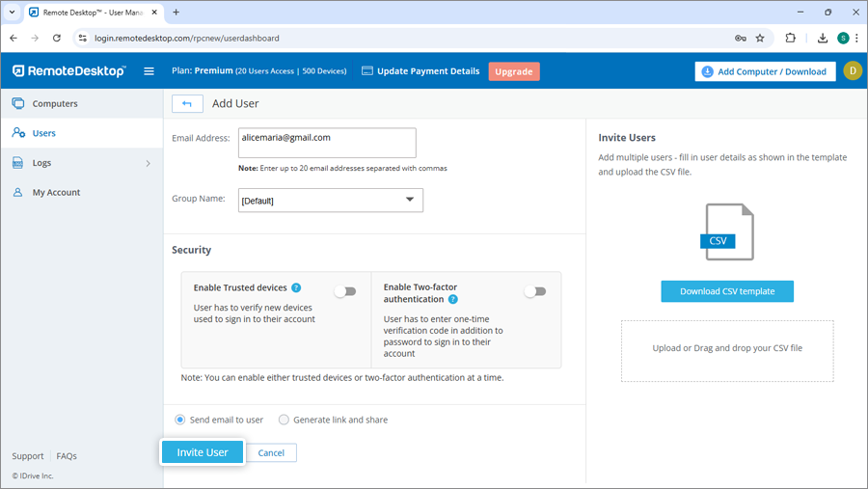Open the site information icon in address bar
Screen dimensions: 868x489
point(83,39)
